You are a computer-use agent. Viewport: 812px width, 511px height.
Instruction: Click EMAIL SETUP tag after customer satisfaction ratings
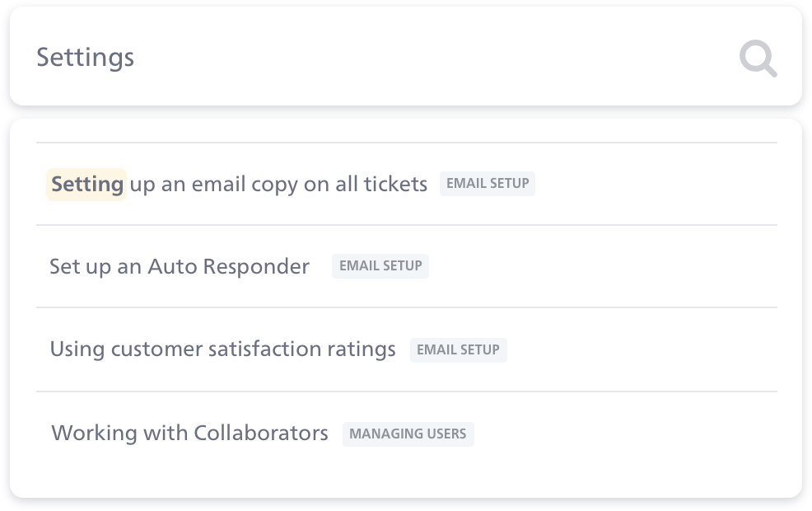[x=458, y=349]
